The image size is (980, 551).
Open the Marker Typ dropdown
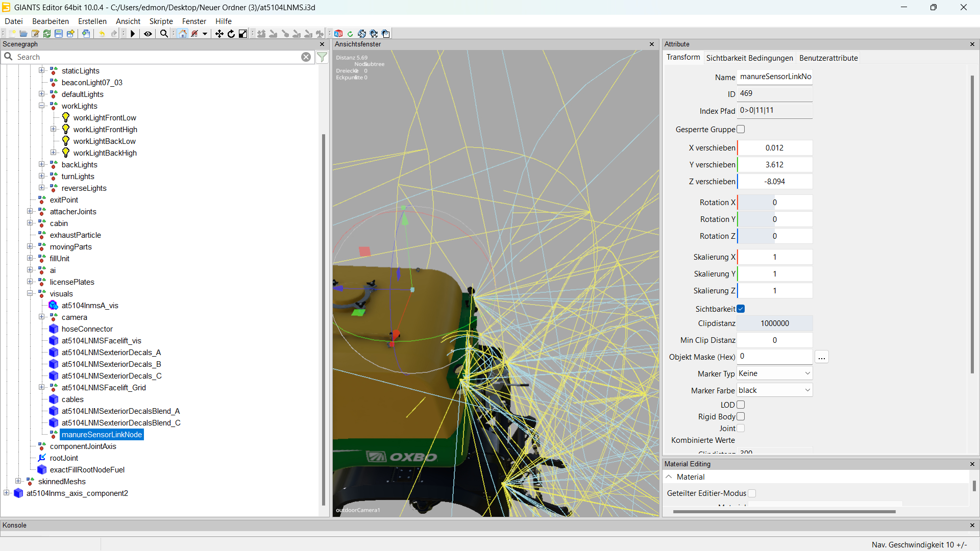click(774, 373)
